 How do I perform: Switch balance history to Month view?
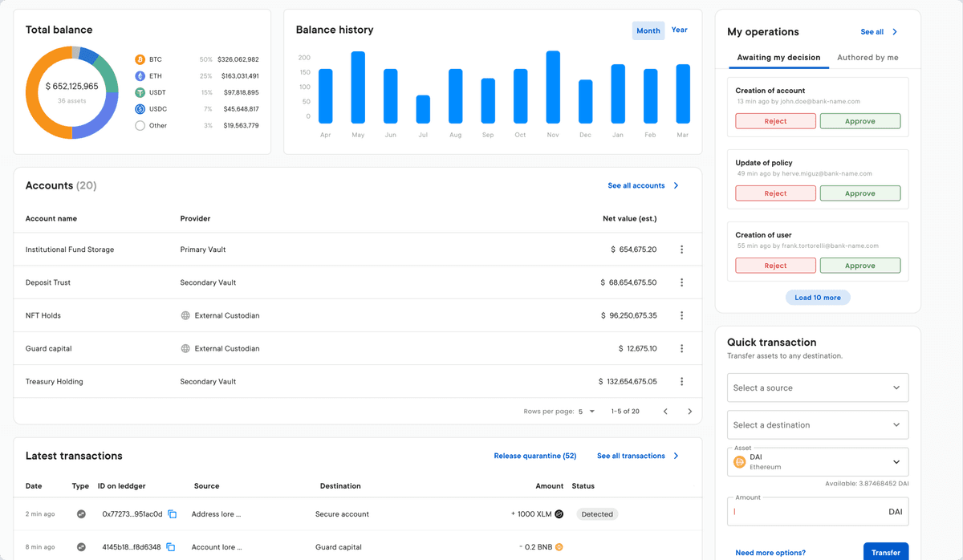(648, 31)
